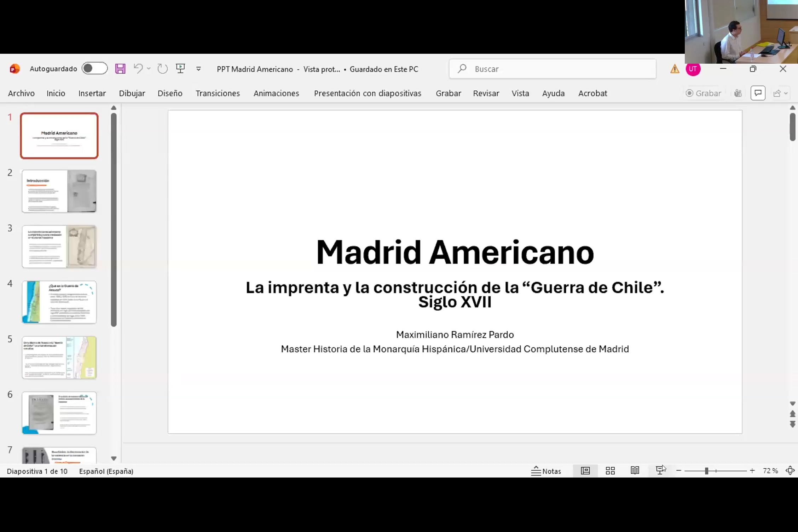Click the author name Maximiliano Ramírez Pardo
The image size is (798, 532).
coord(455,335)
